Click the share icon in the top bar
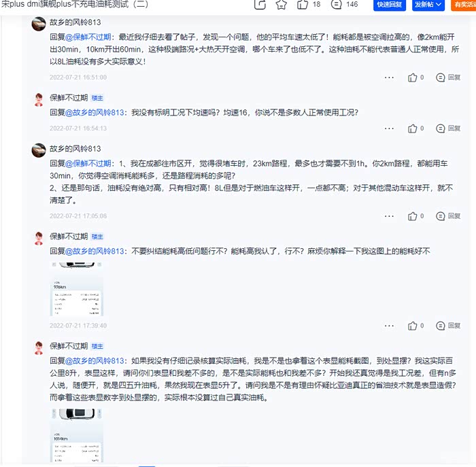This screenshot has height=467, width=476. click(x=260, y=5)
